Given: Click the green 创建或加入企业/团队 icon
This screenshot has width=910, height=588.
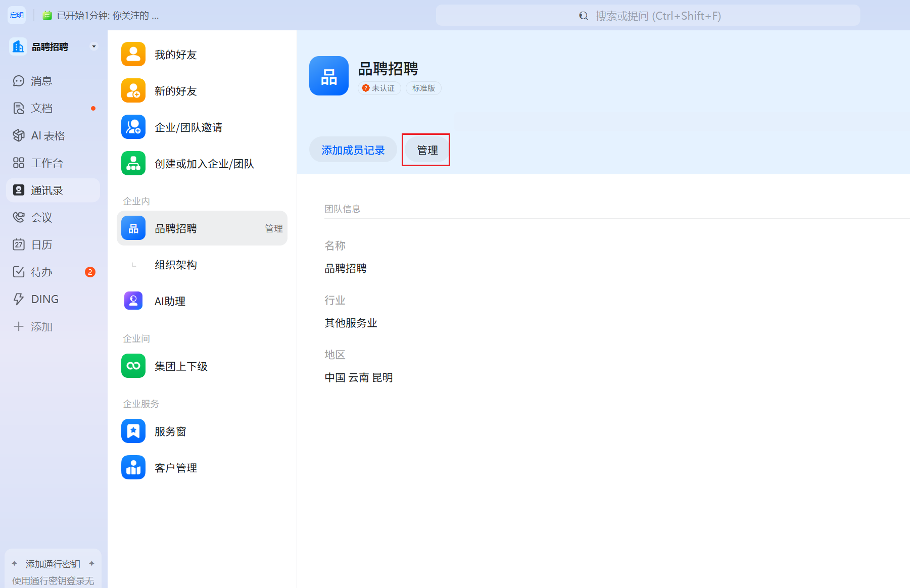Looking at the screenshot, I should (133, 164).
